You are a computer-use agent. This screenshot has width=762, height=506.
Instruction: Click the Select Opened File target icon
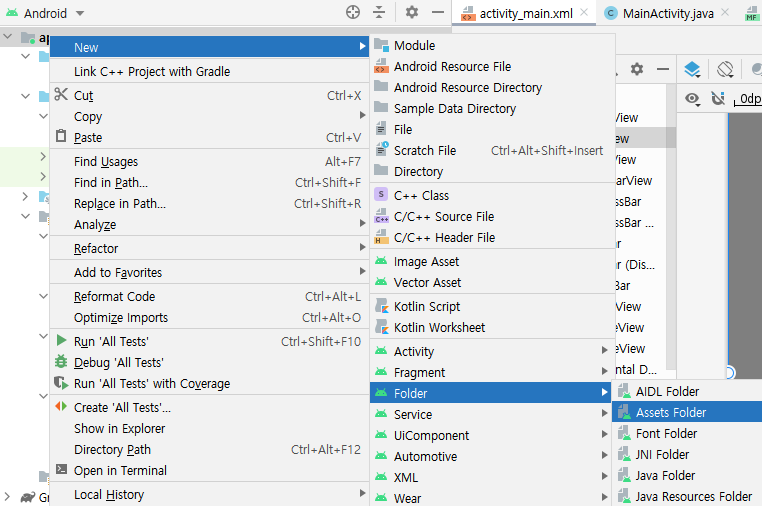[x=353, y=12]
